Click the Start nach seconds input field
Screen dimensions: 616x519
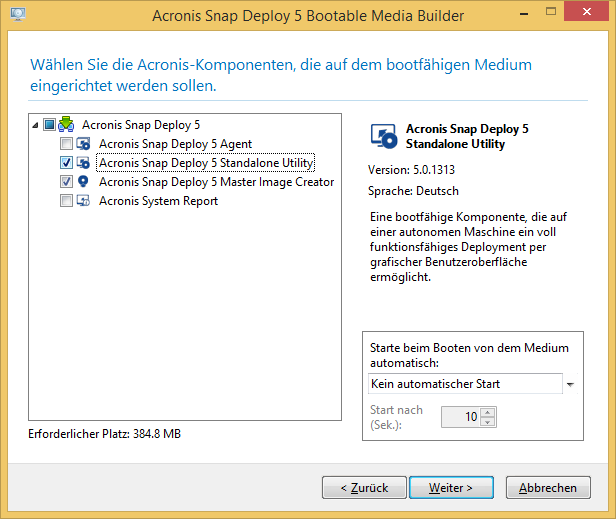point(461,417)
